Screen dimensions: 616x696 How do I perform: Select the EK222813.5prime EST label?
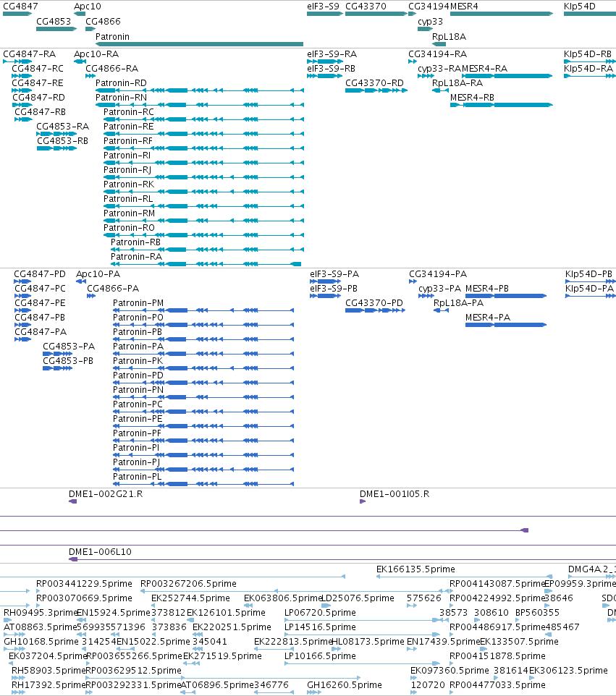(293, 642)
